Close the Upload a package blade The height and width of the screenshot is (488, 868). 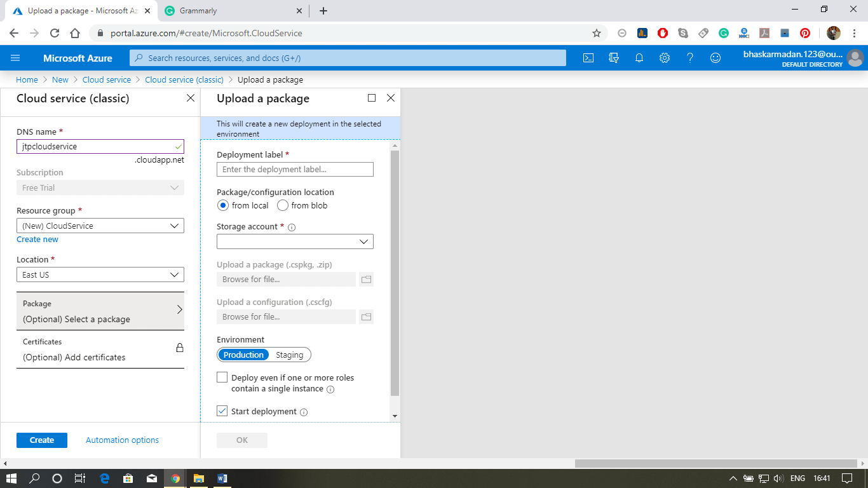tap(391, 98)
